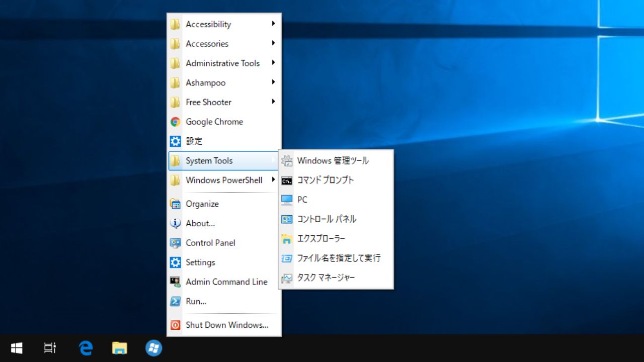Click the Run icon
Screen dimensions: 644x362
click(x=175, y=301)
